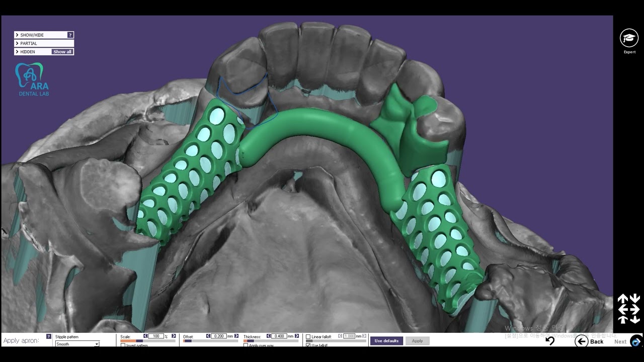Screen dimensions: 644x362
Task: Click the help icon beside SHOW/HIDE
Action: 70,35
